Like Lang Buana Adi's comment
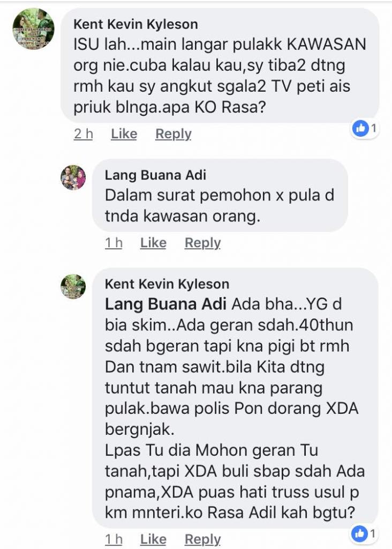This screenshot has height=549, width=392. click(x=153, y=243)
